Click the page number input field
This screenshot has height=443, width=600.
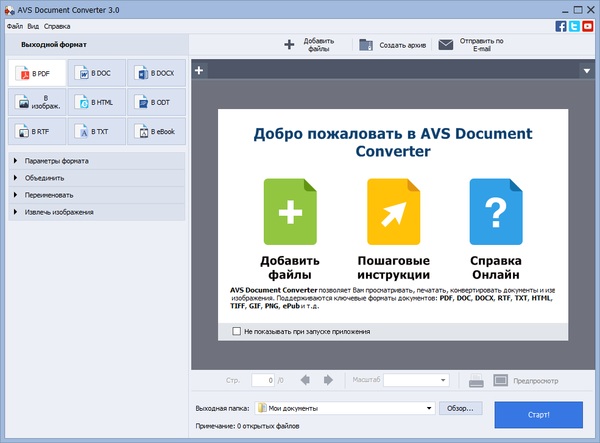(x=263, y=380)
